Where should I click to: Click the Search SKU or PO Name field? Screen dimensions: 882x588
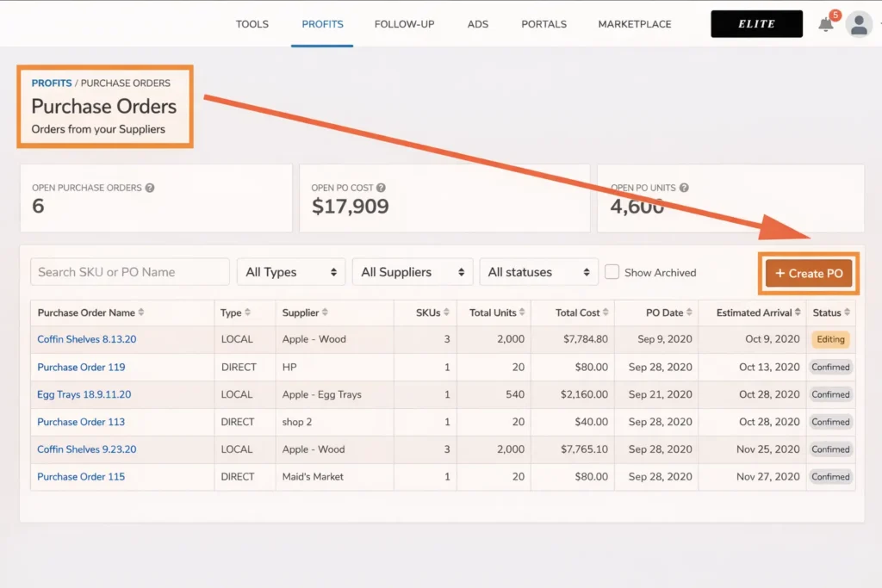pos(129,271)
